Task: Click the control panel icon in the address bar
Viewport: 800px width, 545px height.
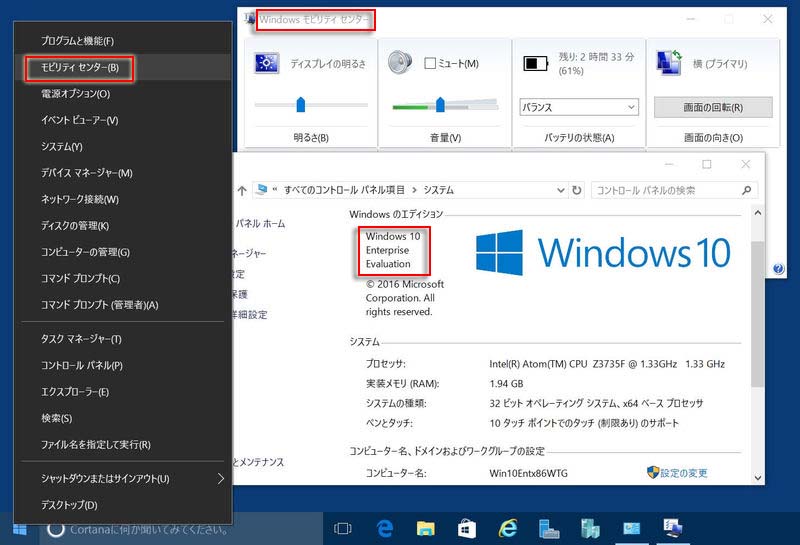Action: pos(262,190)
